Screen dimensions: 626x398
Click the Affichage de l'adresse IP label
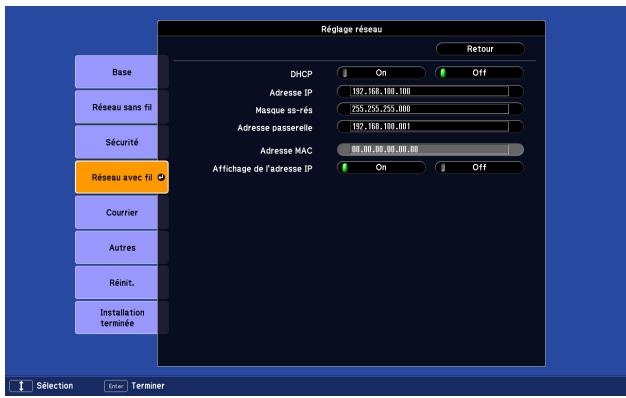pyautogui.click(x=262, y=169)
